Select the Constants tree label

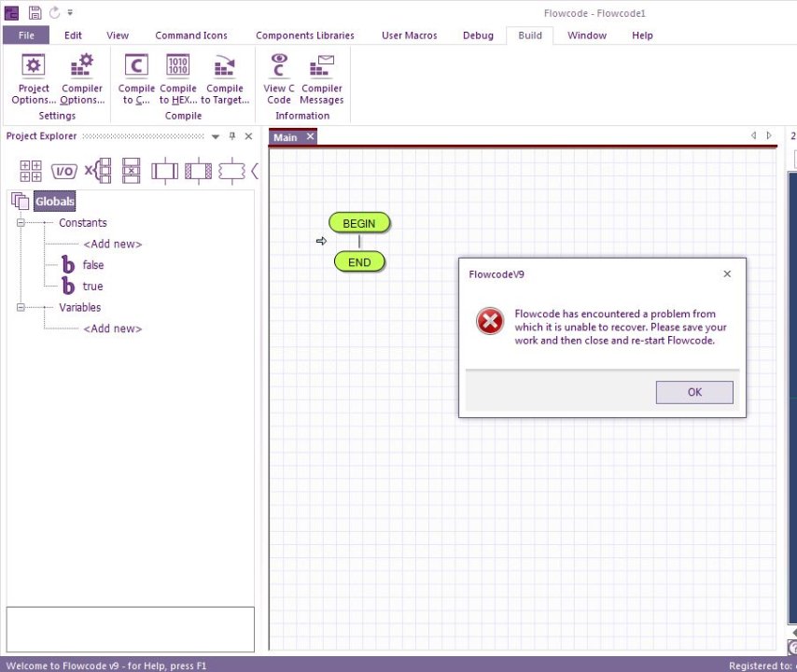coord(83,223)
